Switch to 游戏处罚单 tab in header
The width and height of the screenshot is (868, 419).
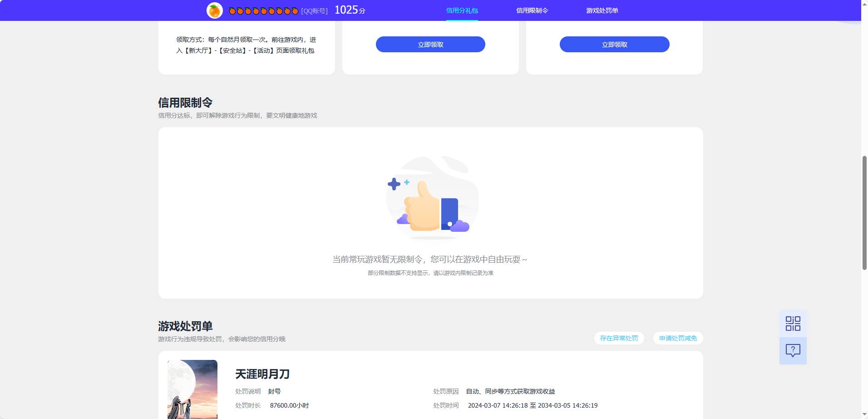click(602, 10)
